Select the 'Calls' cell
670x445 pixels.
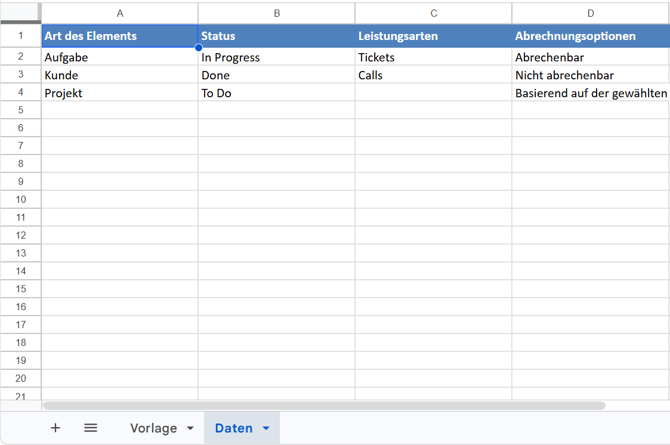pos(434,75)
